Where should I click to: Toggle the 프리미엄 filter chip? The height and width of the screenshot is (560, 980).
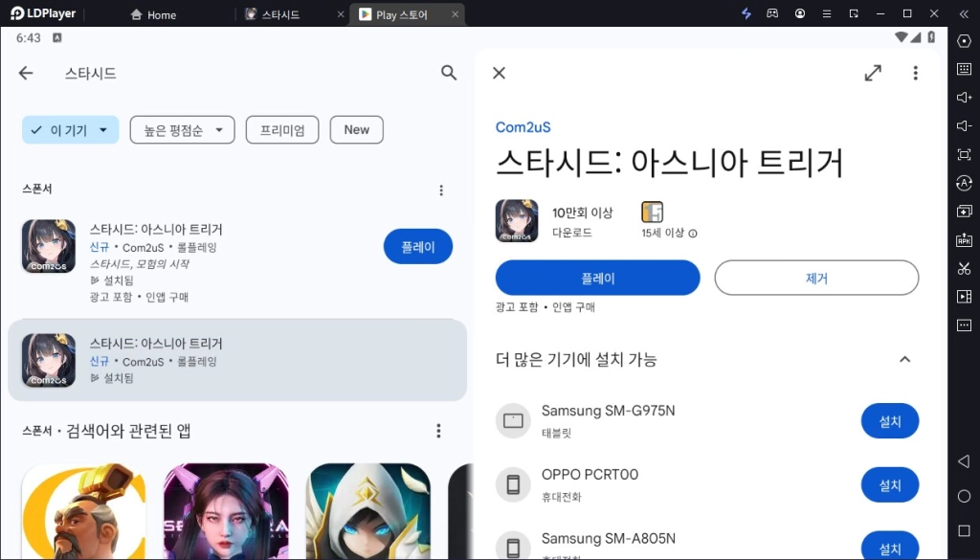[282, 130]
